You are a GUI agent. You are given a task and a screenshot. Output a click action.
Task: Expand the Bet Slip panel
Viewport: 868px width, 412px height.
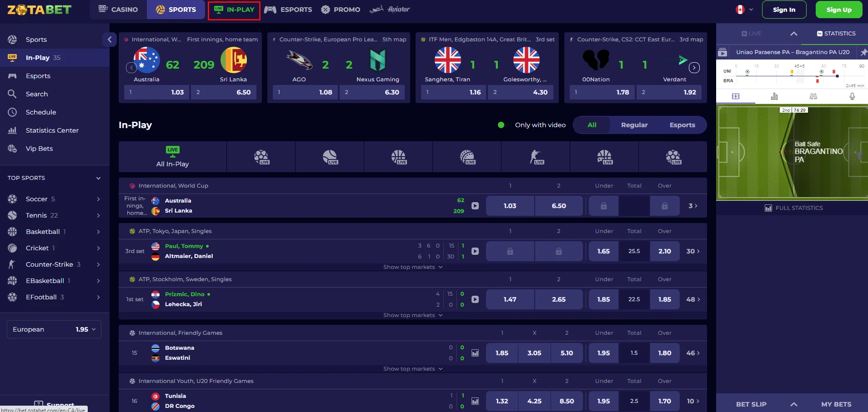coord(794,404)
